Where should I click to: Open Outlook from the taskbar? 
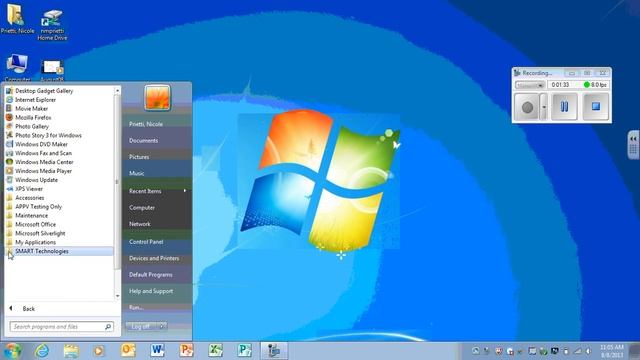click(x=128, y=351)
